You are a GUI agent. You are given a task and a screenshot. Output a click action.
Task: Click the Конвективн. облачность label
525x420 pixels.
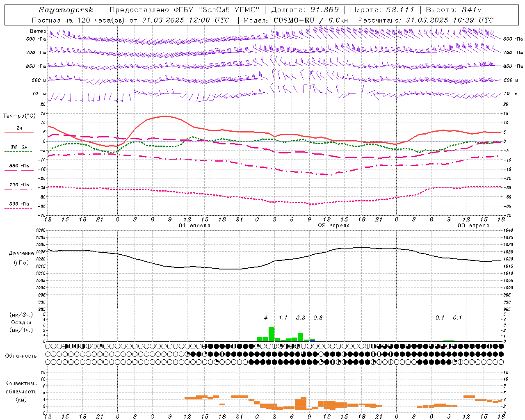pyautogui.click(x=21, y=388)
